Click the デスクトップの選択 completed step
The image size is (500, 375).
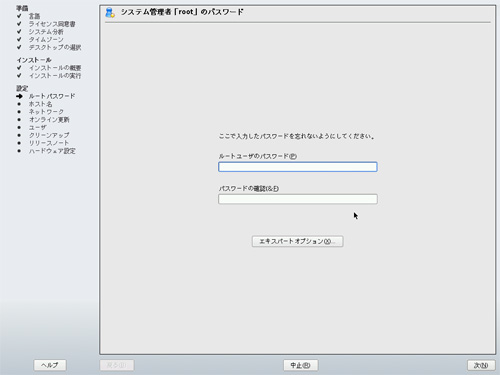(55, 47)
